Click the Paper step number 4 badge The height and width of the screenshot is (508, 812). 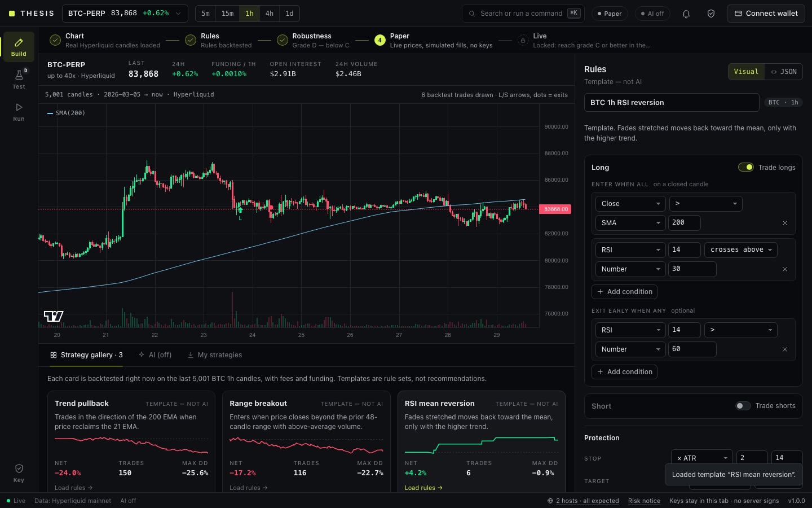[380, 40]
